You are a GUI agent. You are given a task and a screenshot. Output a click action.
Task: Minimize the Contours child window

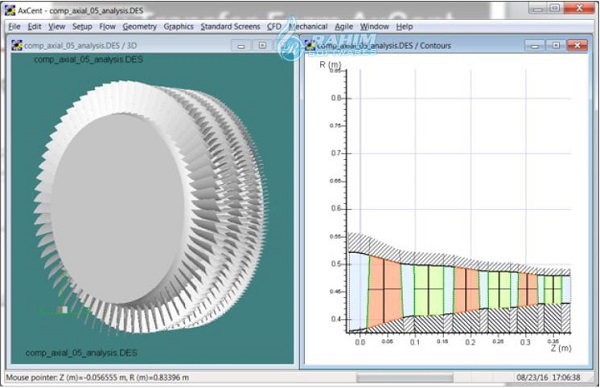click(x=535, y=46)
